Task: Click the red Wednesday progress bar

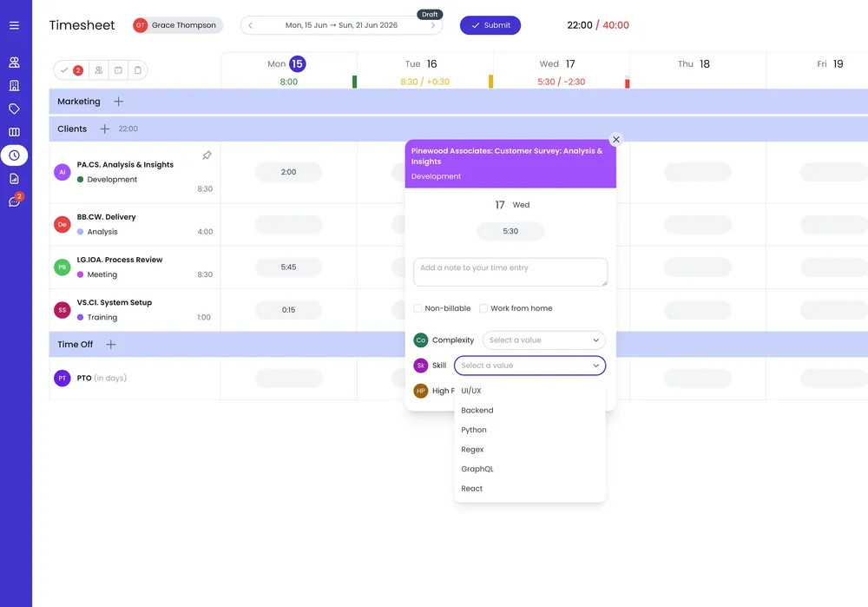Action: (x=628, y=82)
